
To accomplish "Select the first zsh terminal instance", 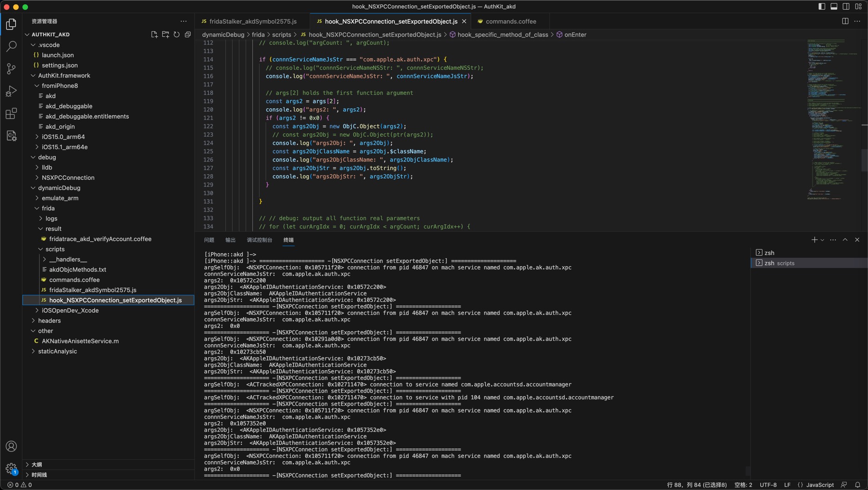I will coord(809,253).
